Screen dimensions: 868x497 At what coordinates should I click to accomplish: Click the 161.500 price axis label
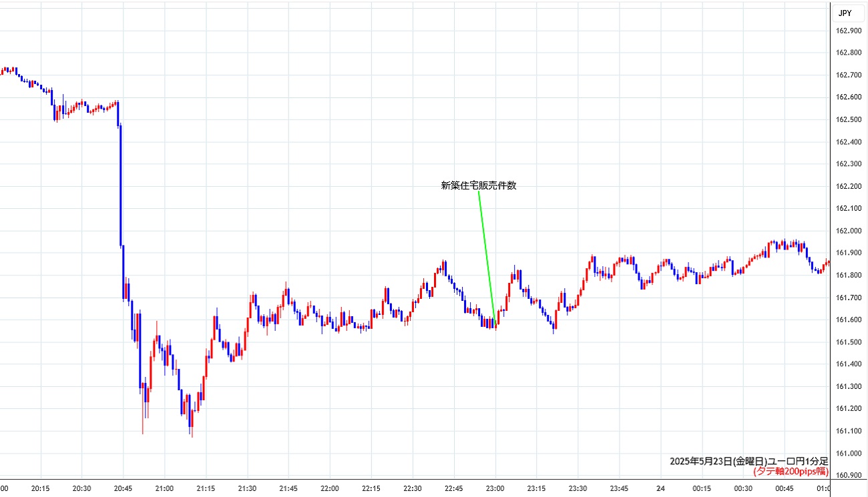coord(848,342)
